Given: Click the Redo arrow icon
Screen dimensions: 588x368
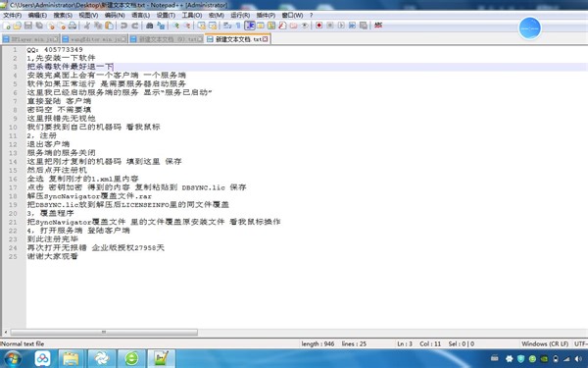Looking at the screenshot, I should tap(135, 26).
